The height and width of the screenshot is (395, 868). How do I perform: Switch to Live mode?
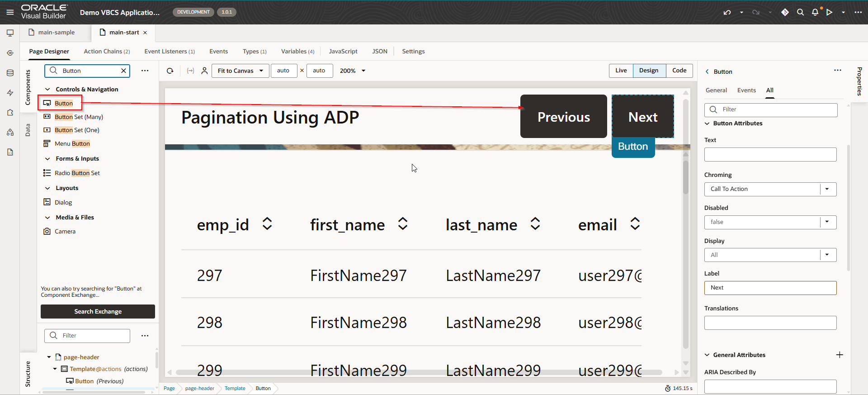pyautogui.click(x=621, y=71)
